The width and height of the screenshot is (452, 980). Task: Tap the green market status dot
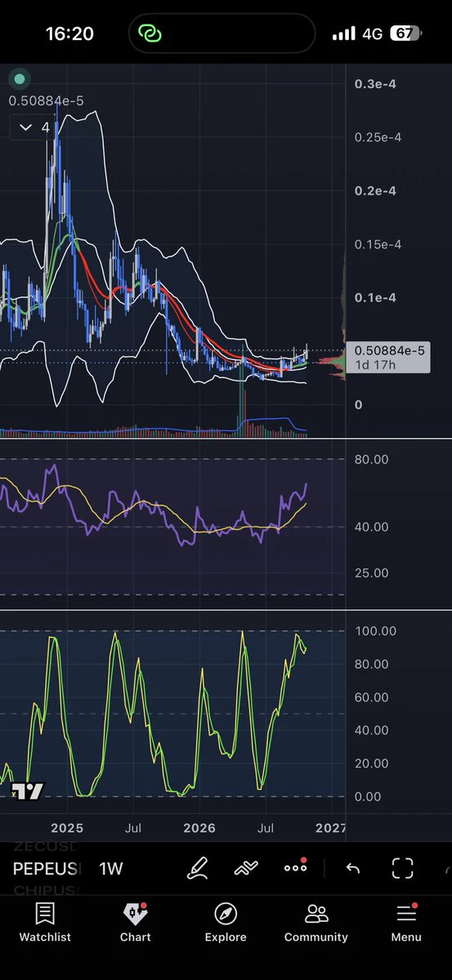tap(20, 79)
